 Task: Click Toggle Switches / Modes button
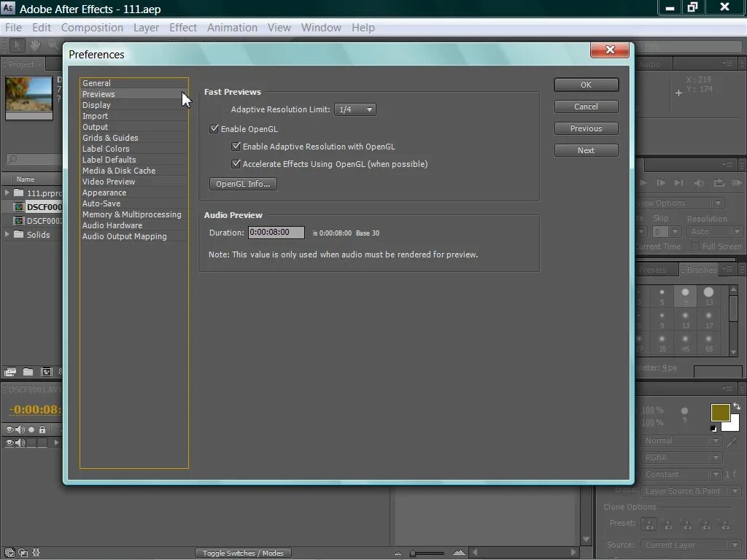[x=243, y=553]
